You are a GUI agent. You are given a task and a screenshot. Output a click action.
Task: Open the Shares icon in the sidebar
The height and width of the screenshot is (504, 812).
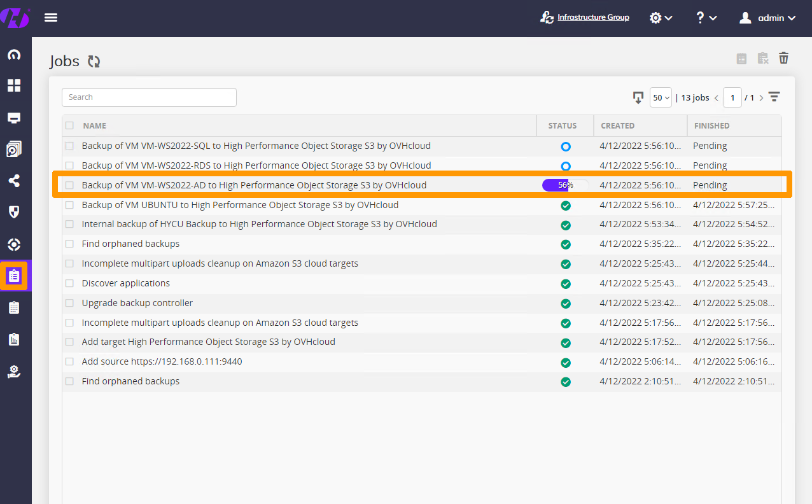pyautogui.click(x=14, y=181)
